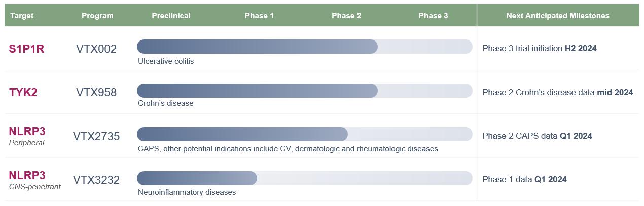Screen dimensions: 644x206
Task: Open the S1P1R target link
Action: [26, 49]
